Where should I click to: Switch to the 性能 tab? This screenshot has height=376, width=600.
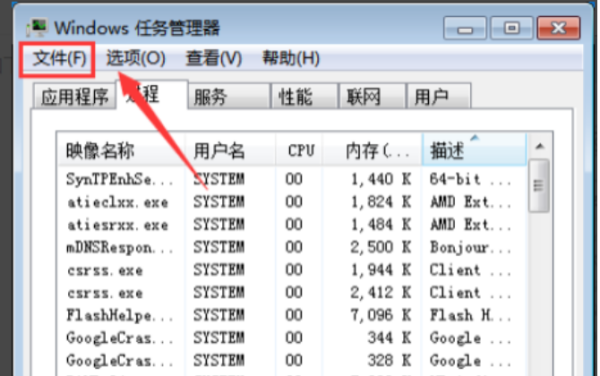coord(304,96)
